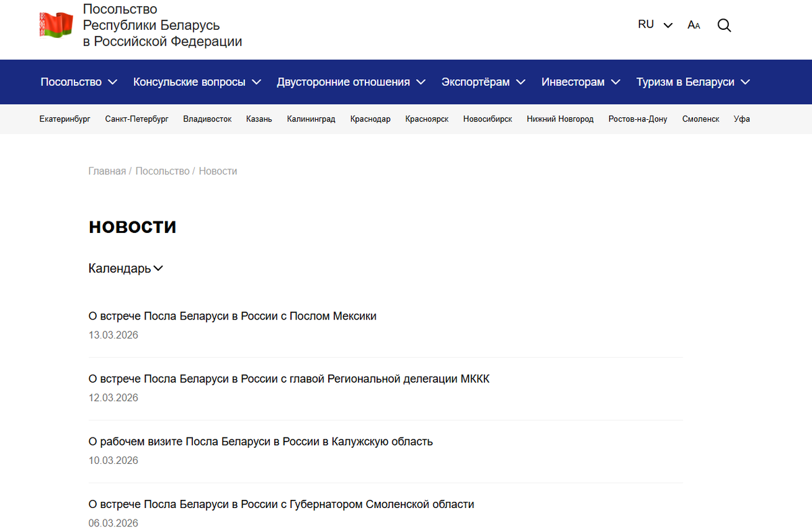Screen dimensions: 812x531
Task: Open the site search magnifier icon
Action: [x=724, y=26]
